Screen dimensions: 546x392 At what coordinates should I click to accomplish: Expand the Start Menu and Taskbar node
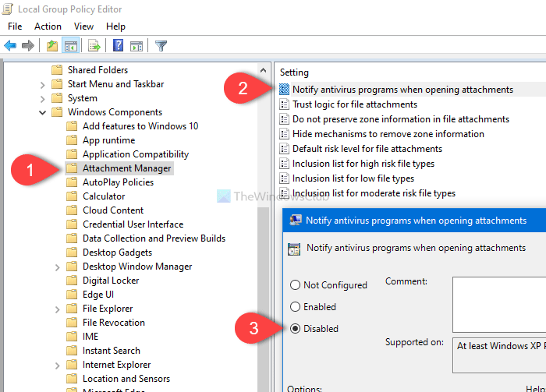point(42,85)
